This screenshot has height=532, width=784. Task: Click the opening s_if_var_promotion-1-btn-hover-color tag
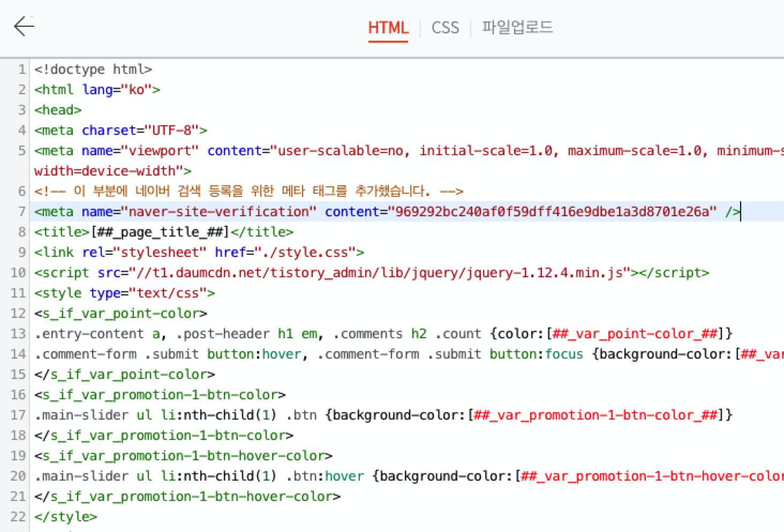click(184, 455)
